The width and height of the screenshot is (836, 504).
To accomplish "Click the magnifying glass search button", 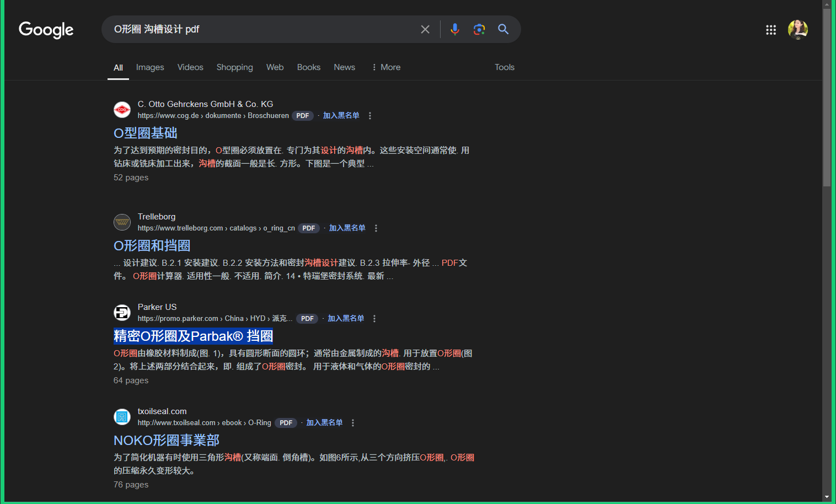I will [503, 29].
